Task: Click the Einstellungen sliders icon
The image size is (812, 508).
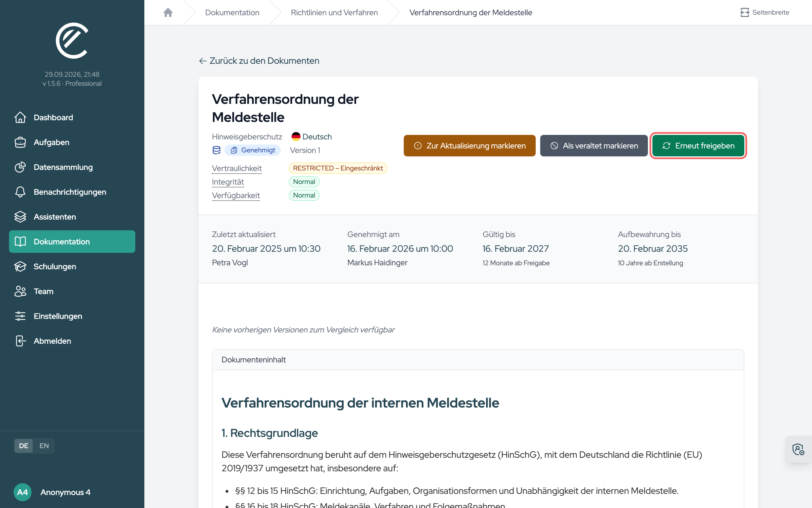Action: pyautogui.click(x=20, y=316)
